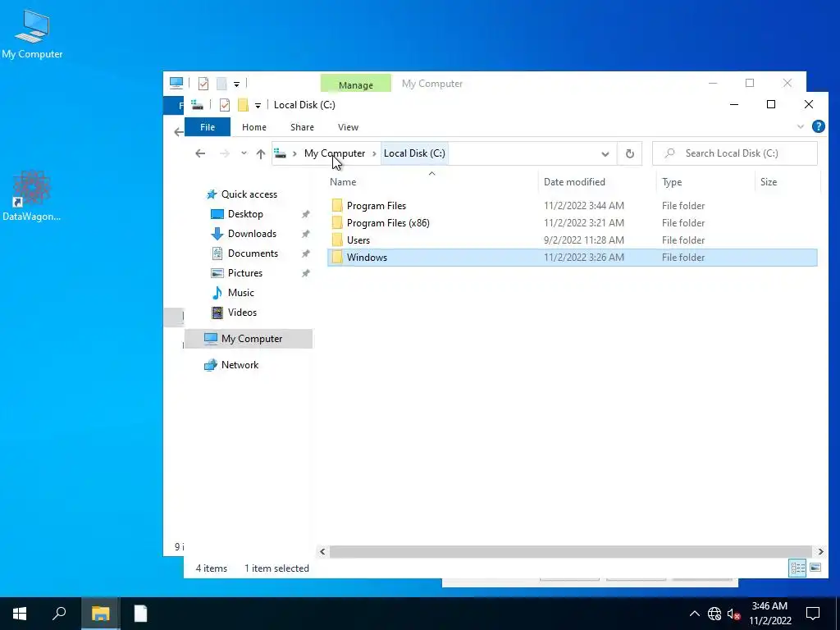840x630 pixels.
Task: Click the New folder icon in Local Disk title bar
Action: point(243,105)
